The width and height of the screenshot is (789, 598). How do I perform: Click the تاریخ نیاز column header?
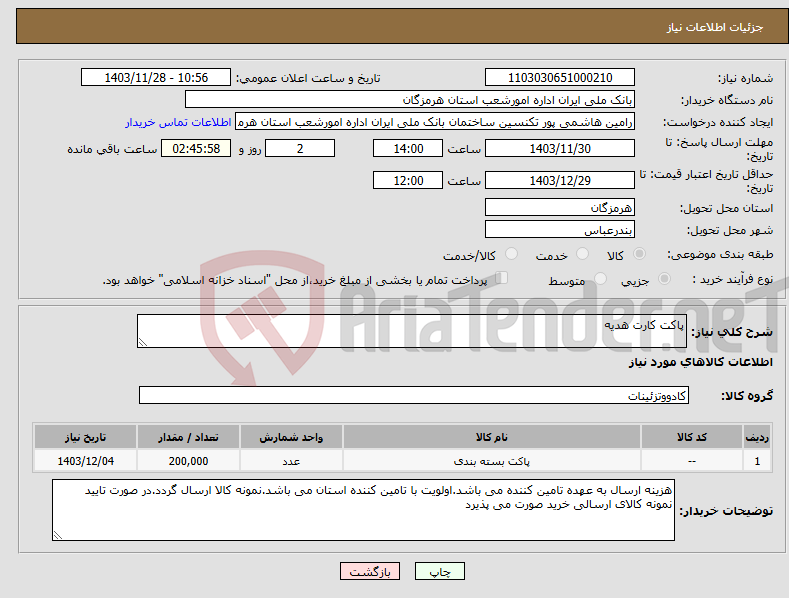[x=86, y=437]
